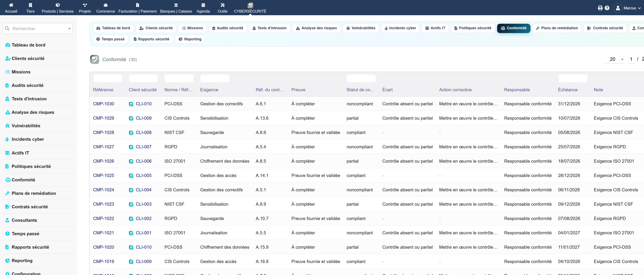The image size is (644, 275).
Task: Open the Rapports sécurité tab
Action: point(152,39)
